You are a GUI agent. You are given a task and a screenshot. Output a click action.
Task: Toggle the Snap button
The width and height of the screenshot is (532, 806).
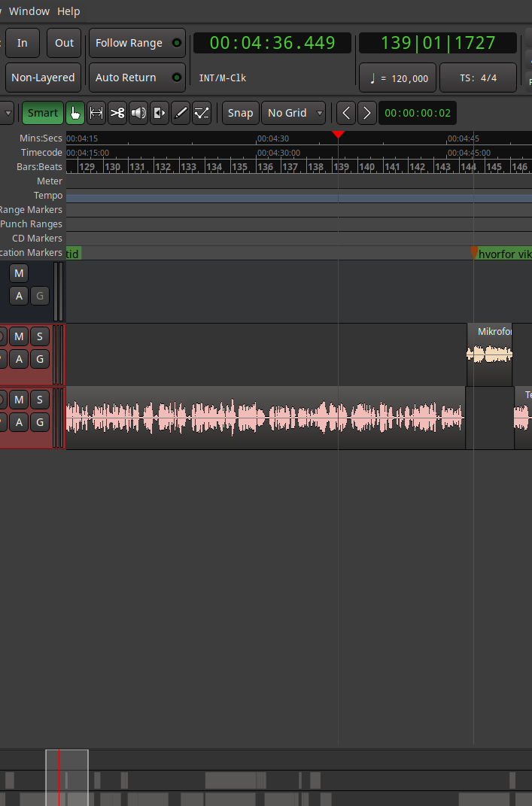pyautogui.click(x=240, y=113)
